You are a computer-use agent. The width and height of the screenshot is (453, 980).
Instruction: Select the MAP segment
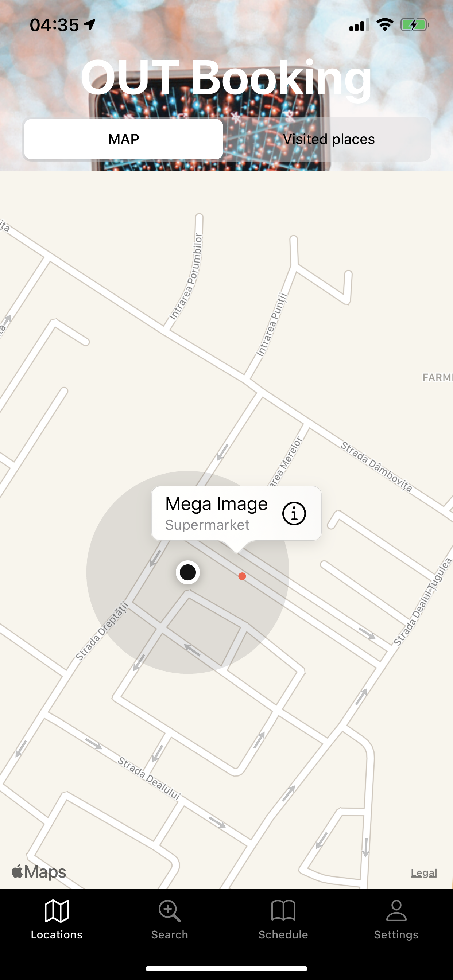pyautogui.click(x=123, y=139)
